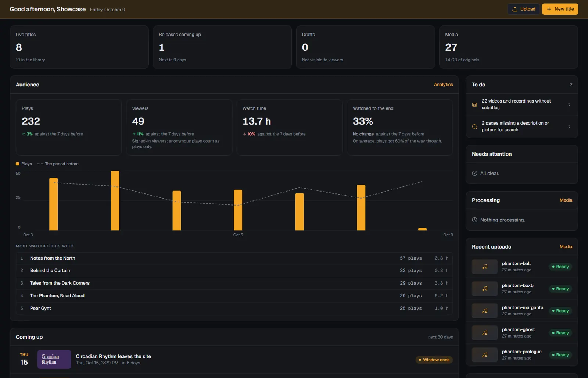This screenshot has height=378, width=588.
Task: Click the shortest plays bar near Oct 9
Action: click(422, 229)
